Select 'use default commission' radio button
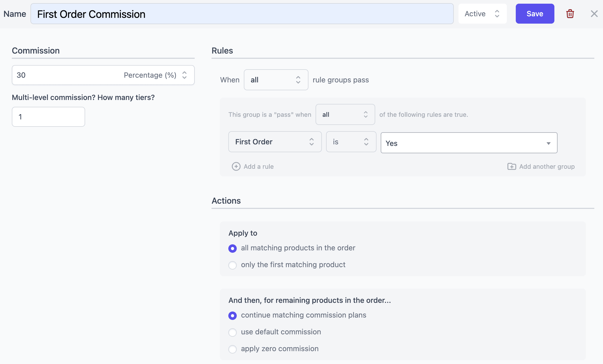This screenshot has height=364, width=603. (x=233, y=331)
